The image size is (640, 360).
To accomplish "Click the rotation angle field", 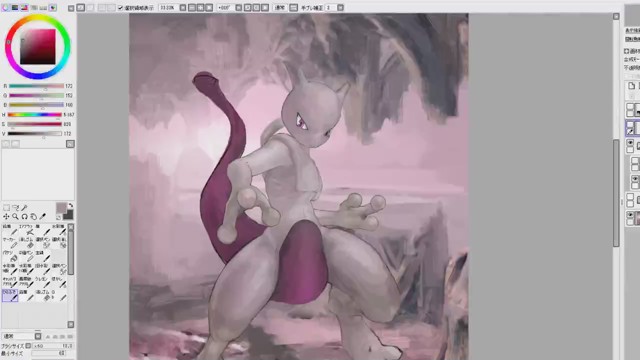I will point(226,8).
